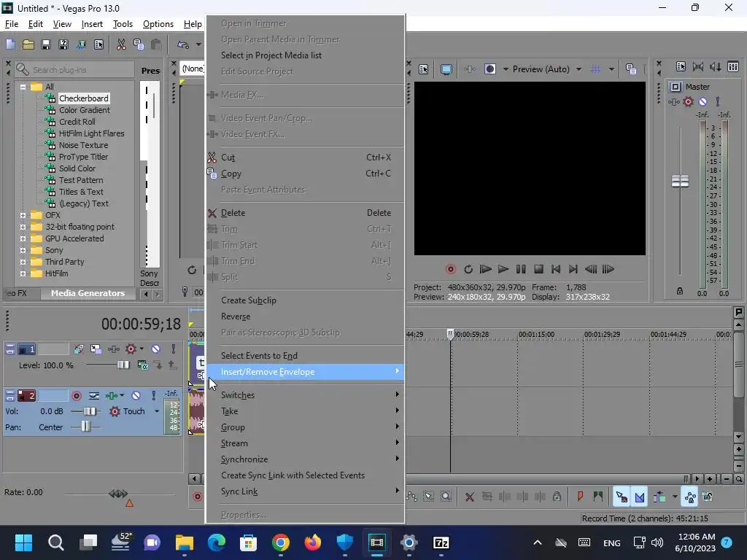Choose Select in Project Media list

(306, 55)
